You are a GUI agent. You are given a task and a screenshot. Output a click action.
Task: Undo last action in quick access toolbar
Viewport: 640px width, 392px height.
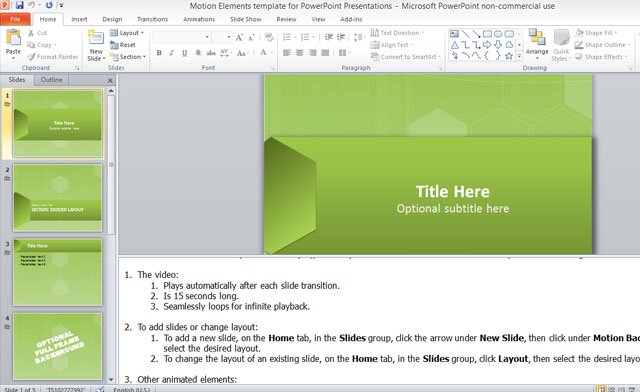[x=31, y=5]
